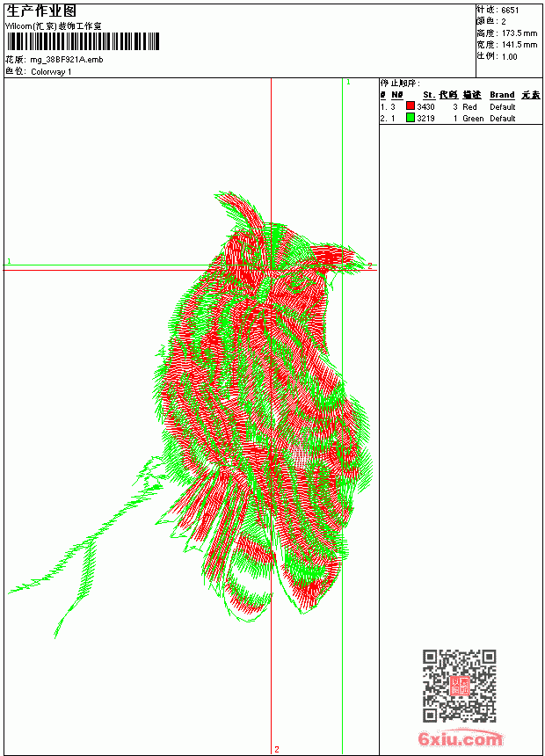Click the red marker 2 at the vertical guide bottom
The image size is (545, 756).
(x=277, y=749)
